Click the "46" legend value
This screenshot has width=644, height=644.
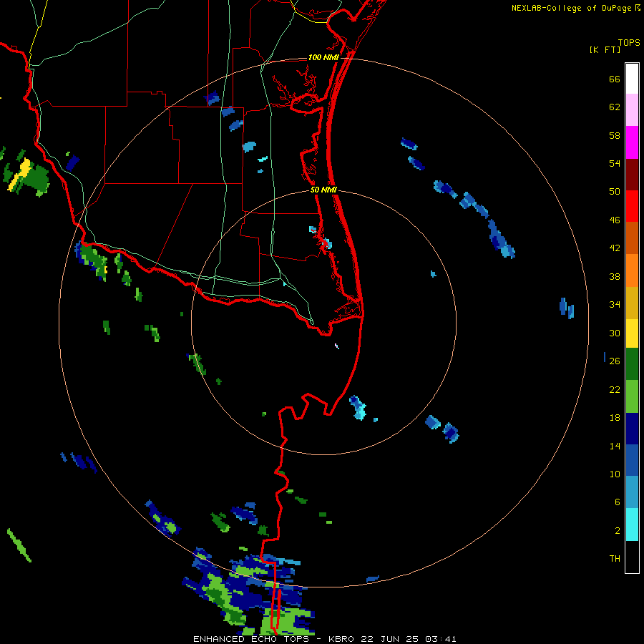(x=615, y=220)
